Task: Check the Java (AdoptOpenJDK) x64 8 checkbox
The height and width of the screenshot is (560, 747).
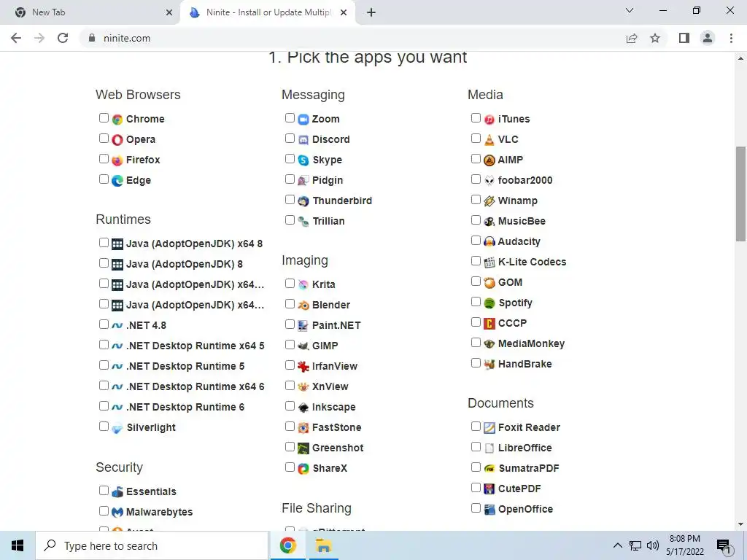Action: (x=104, y=242)
